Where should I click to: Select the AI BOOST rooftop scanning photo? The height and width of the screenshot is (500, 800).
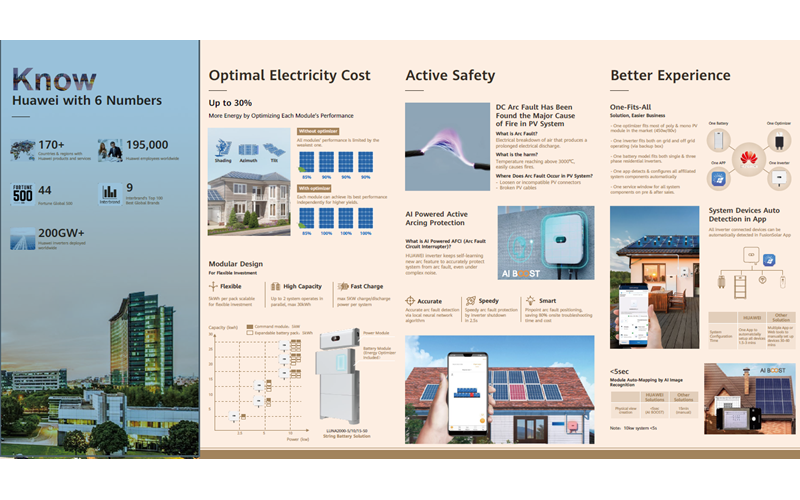pyautogui.click(x=749, y=399)
